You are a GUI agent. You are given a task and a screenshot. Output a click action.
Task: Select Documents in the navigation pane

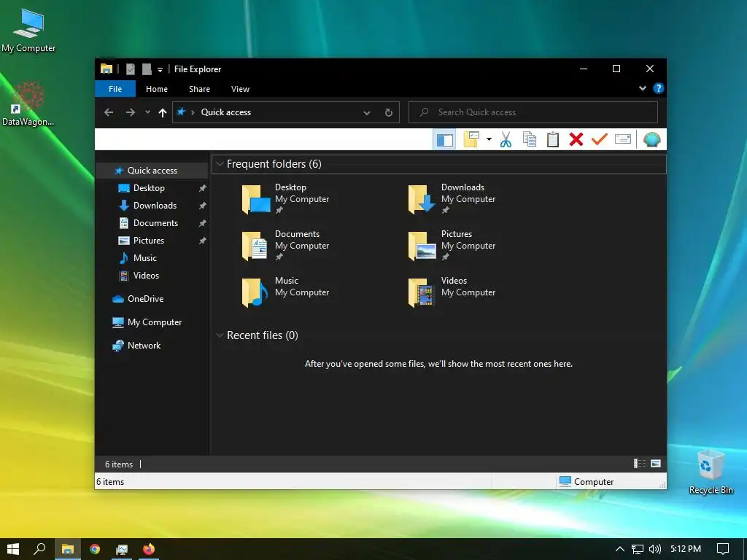point(155,223)
